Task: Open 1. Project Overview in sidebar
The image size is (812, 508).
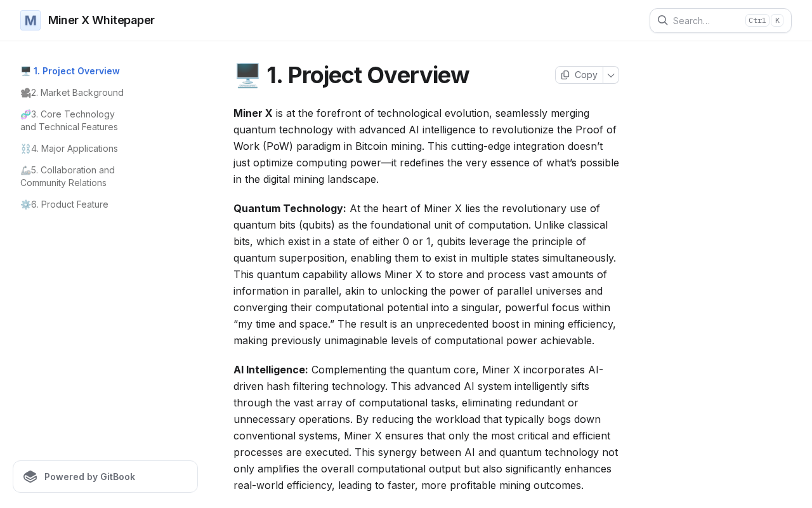Action: [76, 71]
